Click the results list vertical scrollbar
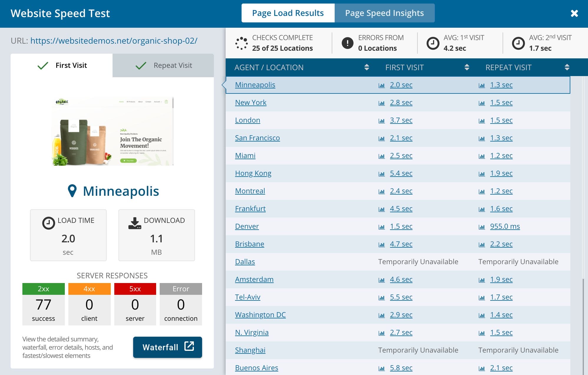This screenshot has height=375, width=588. pyautogui.click(x=583, y=324)
